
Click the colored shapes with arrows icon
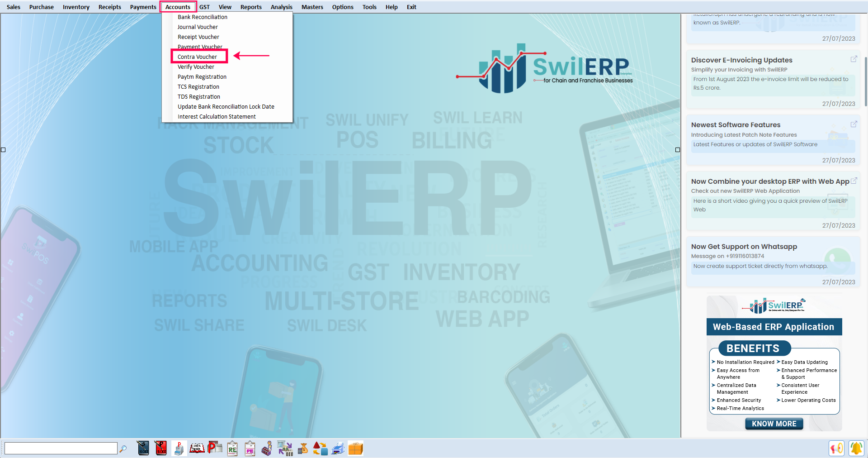320,448
